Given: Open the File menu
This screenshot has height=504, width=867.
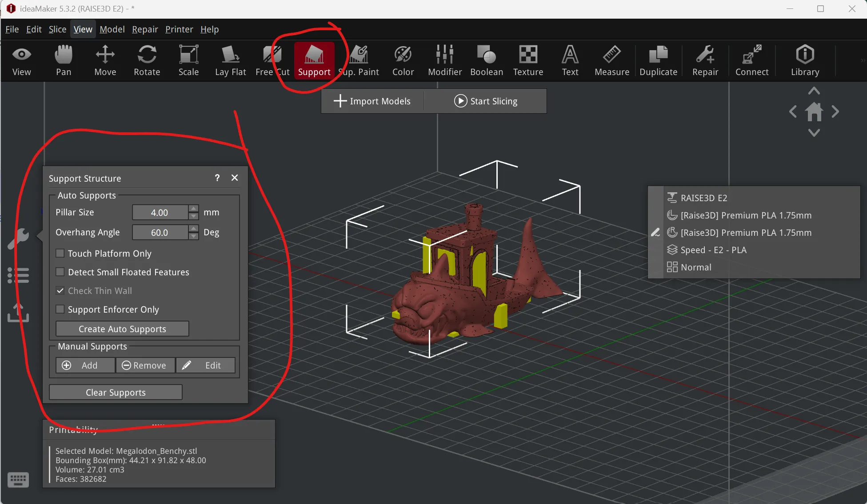Looking at the screenshot, I should (12, 29).
